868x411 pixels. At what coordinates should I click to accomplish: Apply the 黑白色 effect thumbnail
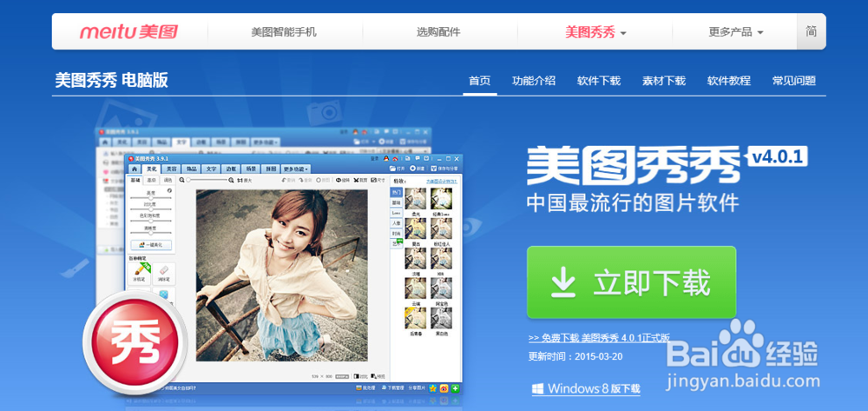(x=441, y=317)
